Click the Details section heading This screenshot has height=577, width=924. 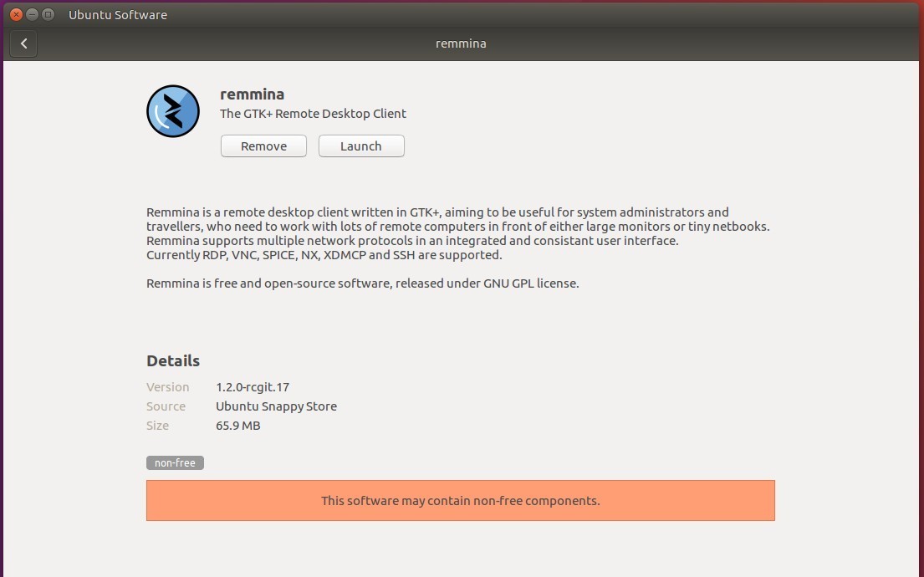pos(173,361)
